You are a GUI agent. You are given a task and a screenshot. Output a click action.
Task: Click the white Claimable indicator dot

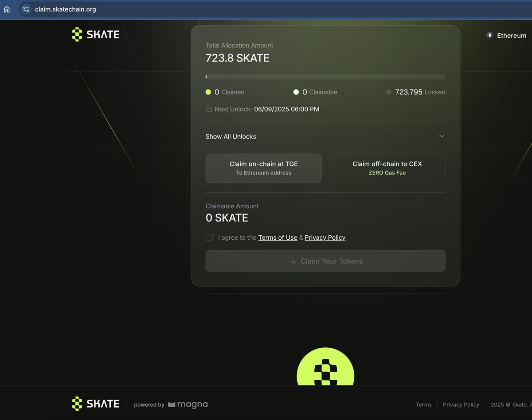296,92
